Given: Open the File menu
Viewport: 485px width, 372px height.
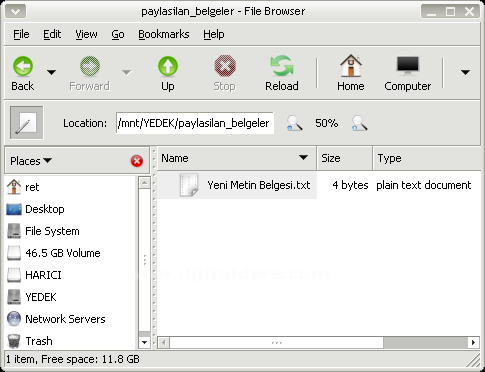Looking at the screenshot, I should point(21,34).
